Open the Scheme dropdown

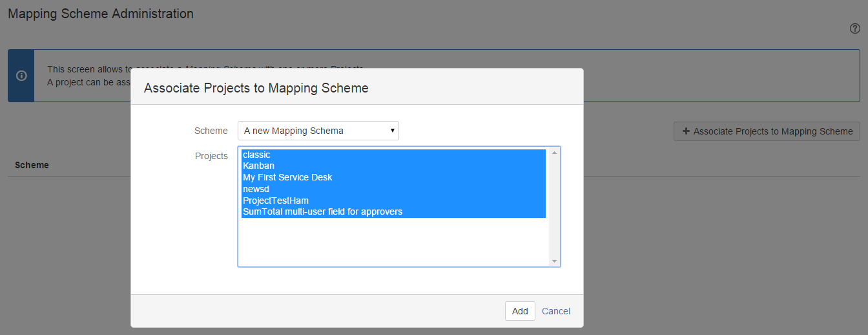[x=318, y=131]
